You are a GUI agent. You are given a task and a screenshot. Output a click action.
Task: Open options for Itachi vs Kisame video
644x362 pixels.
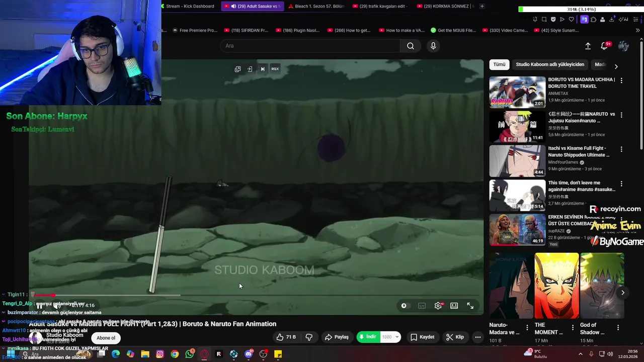pos(621,149)
